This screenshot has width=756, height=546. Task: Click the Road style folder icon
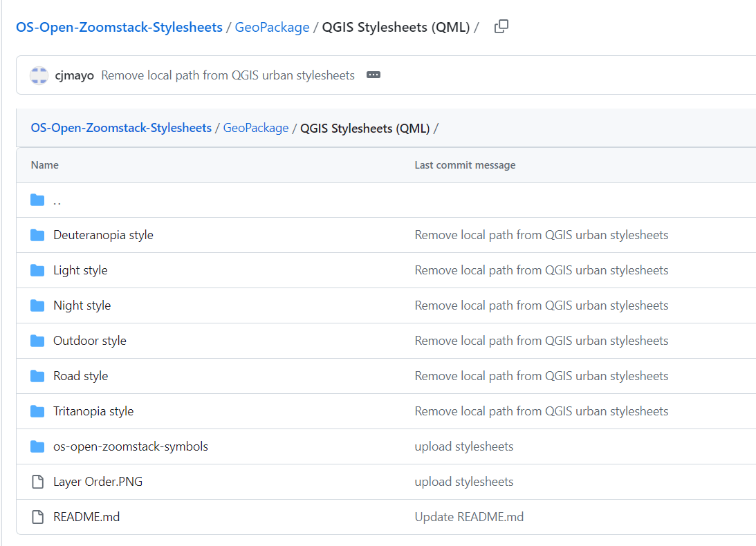(x=37, y=375)
